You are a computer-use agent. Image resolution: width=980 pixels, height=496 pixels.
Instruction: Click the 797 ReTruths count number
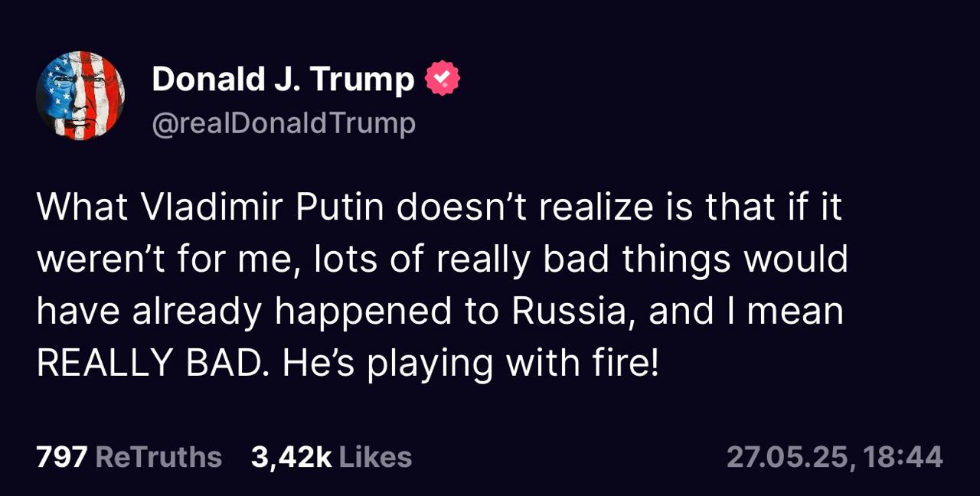coord(62,457)
